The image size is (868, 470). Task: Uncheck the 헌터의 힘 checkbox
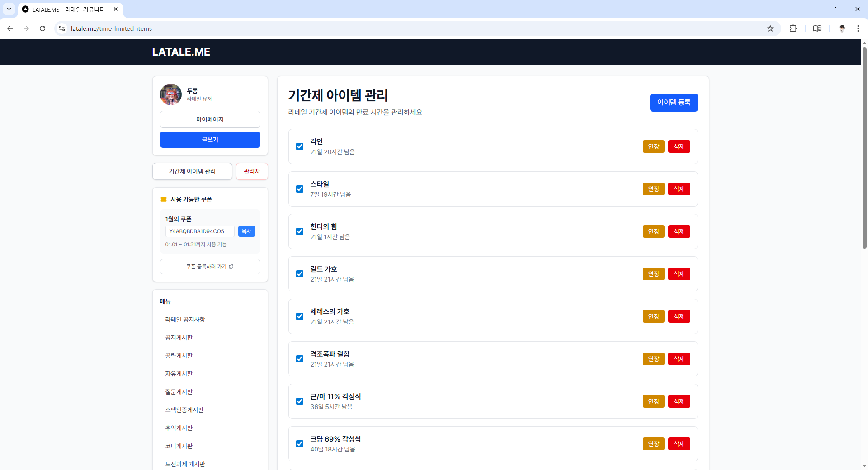[x=300, y=231]
